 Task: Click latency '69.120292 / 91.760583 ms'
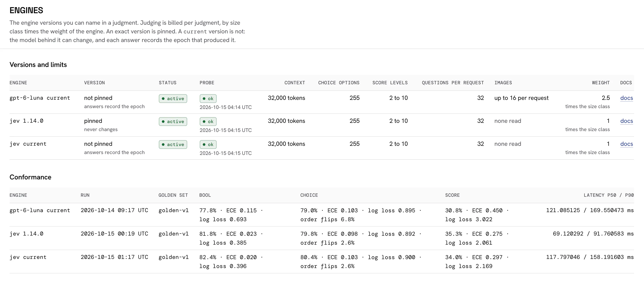point(593,234)
